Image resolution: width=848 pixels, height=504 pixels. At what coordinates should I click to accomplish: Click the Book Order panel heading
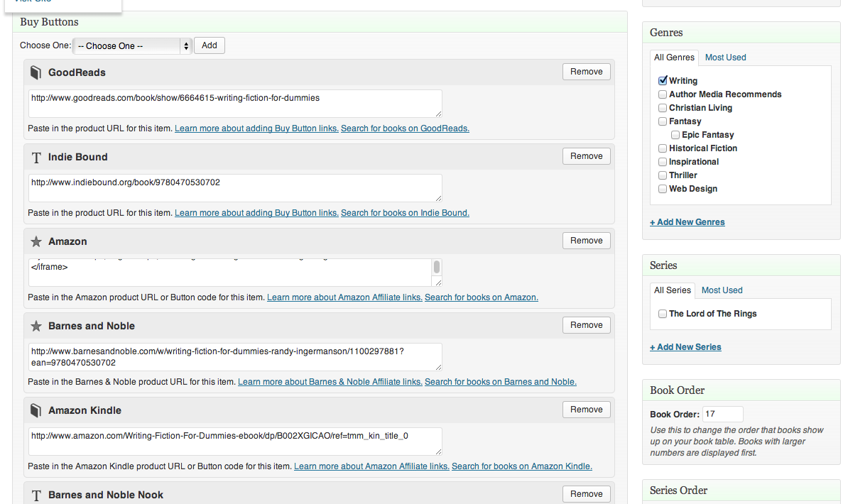click(677, 390)
